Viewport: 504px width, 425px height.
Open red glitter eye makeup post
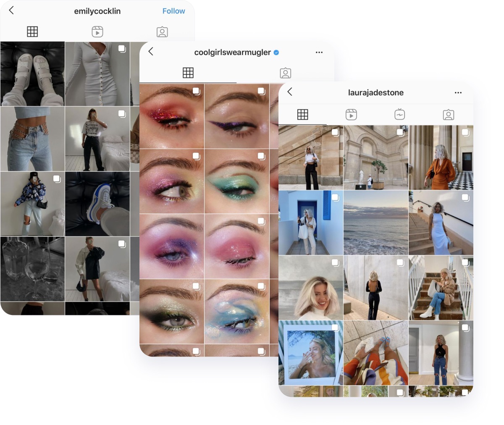[x=172, y=116]
